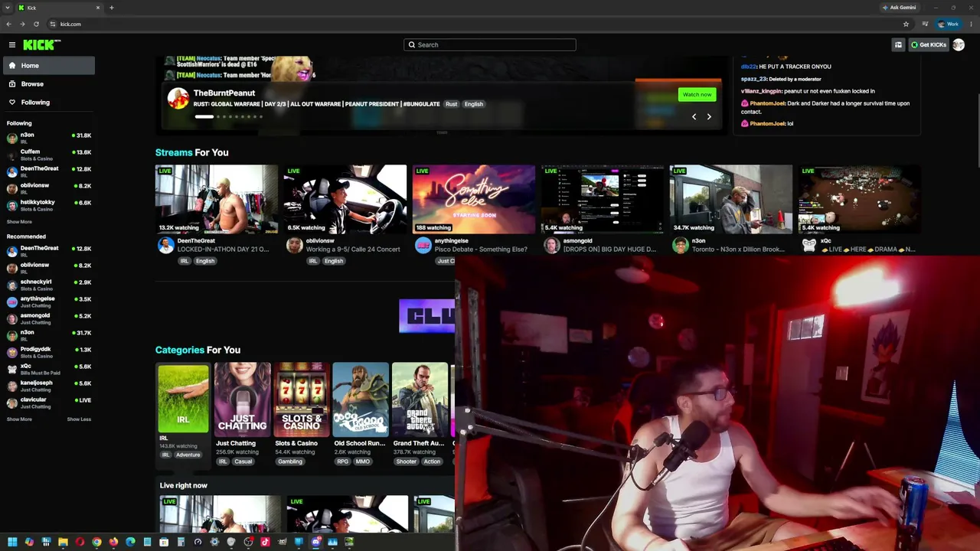
Task: Open Prodigyddk in Recommended list
Action: pyautogui.click(x=47, y=352)
